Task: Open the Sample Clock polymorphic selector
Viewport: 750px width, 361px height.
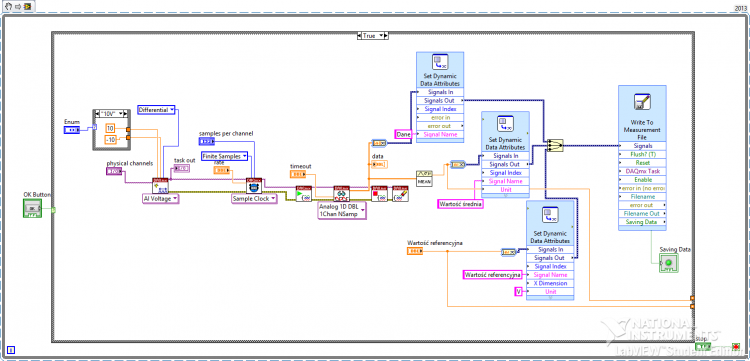Action: tap(273, 198)
